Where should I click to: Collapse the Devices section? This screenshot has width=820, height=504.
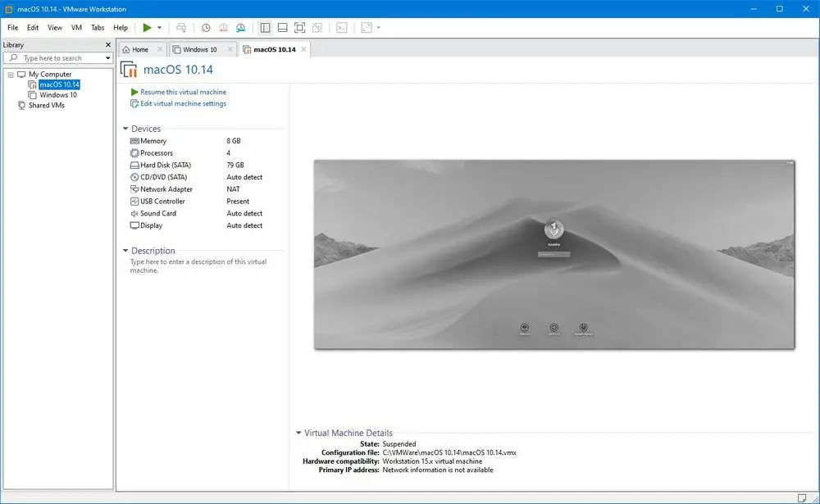click(125, 129)
